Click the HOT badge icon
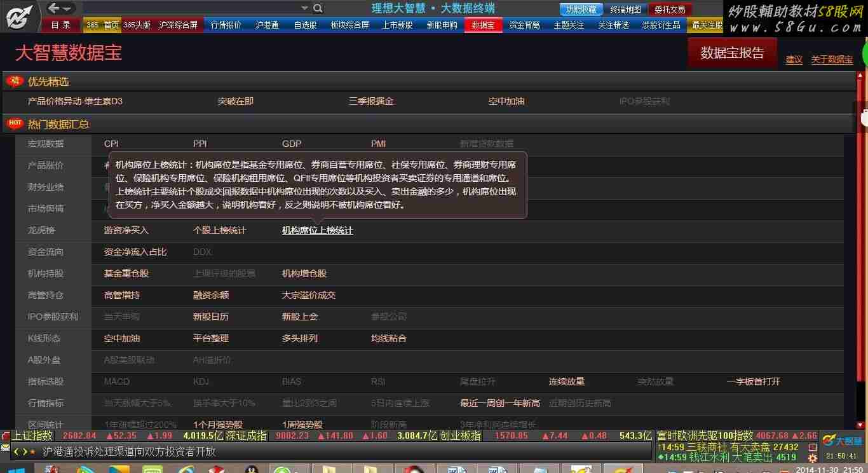Viewport: 868px width, 473px height. pyautogui.click(x=15, y=123)
